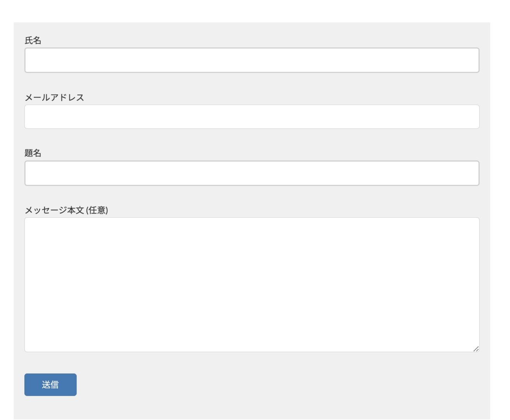
Task: Click the center of the message textarea
Action: tap(251, 284)
